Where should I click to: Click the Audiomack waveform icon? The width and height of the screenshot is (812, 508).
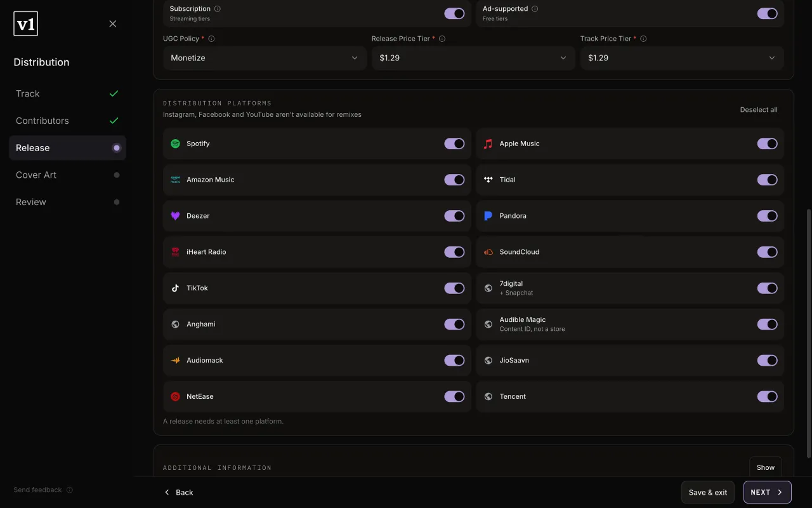point(176,361)
